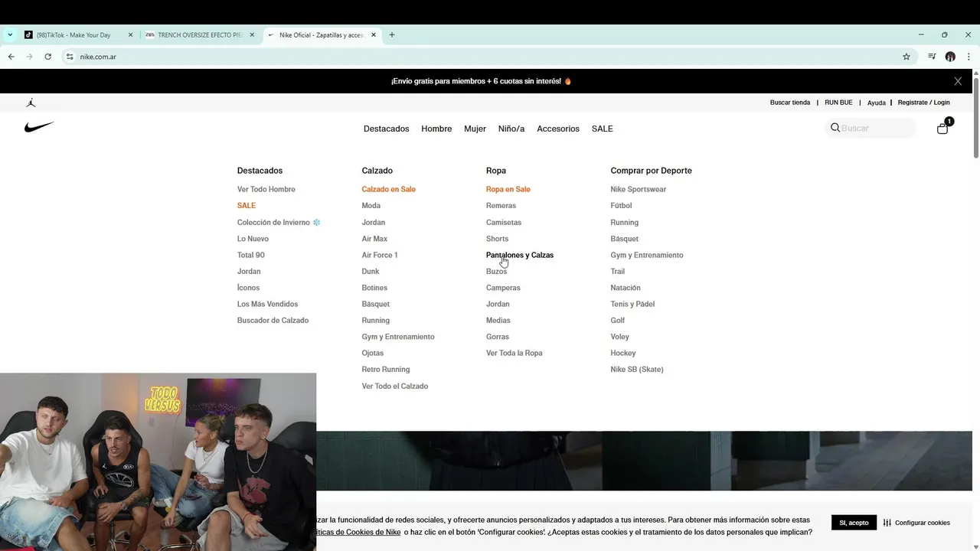Viewport: 980px width, 551px height.
Task: Click the search magnifier icon
Action: pos(835,128)
